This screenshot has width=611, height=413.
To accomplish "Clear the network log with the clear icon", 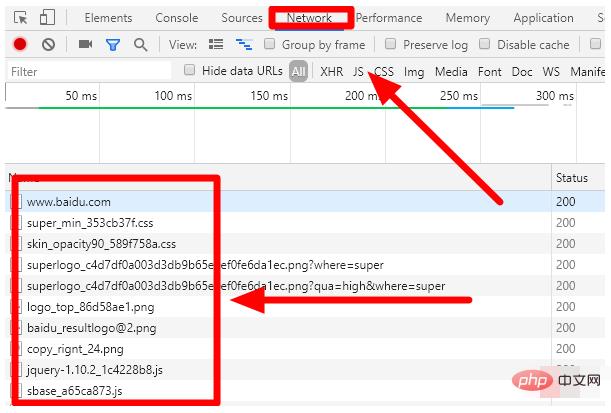I will pos(48,44).
